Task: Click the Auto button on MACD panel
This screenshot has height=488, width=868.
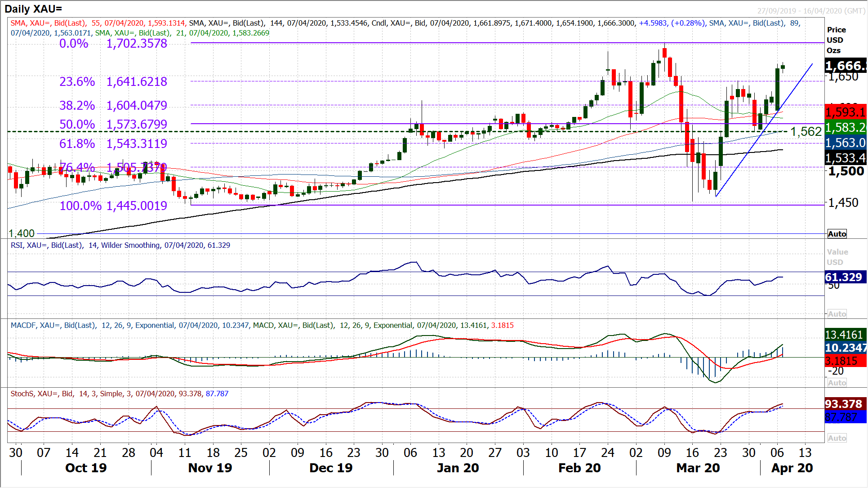Action: tap(837, 383)
